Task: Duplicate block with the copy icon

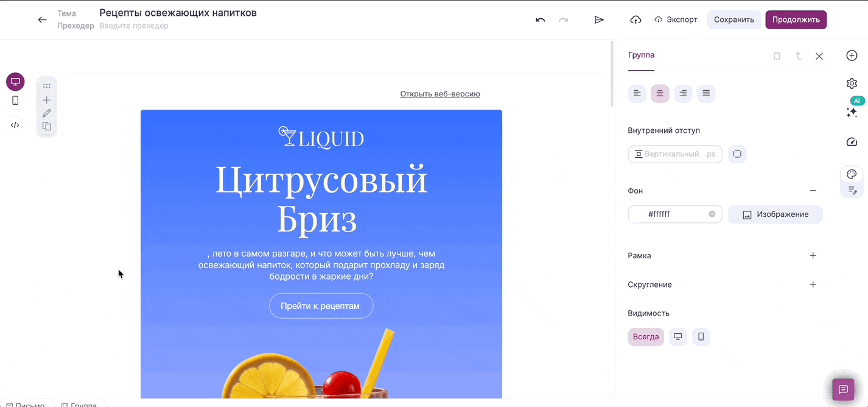Action: click(x=47, y=127)
